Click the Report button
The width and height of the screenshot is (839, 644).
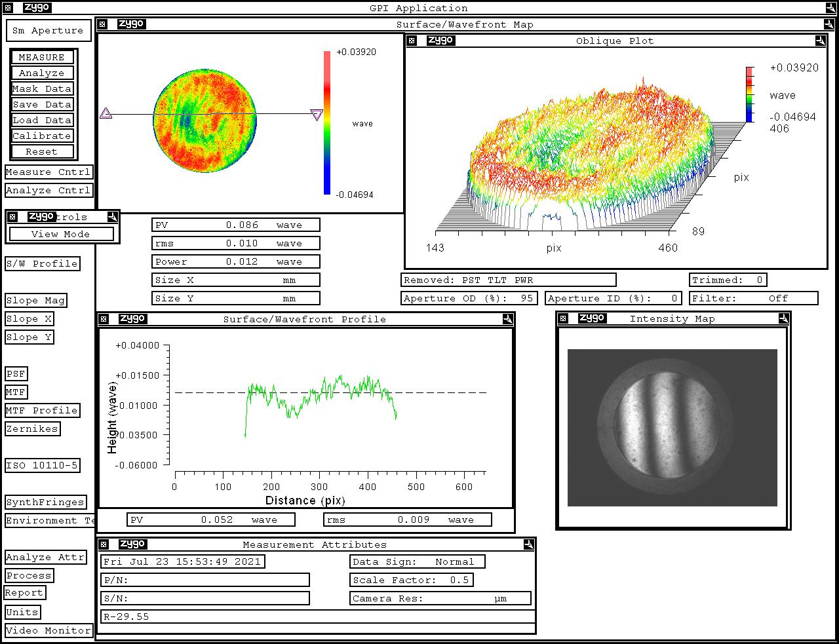coord(25,592)
